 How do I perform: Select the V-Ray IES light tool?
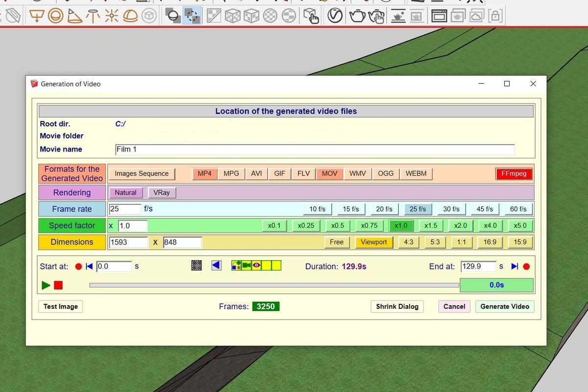93,17
